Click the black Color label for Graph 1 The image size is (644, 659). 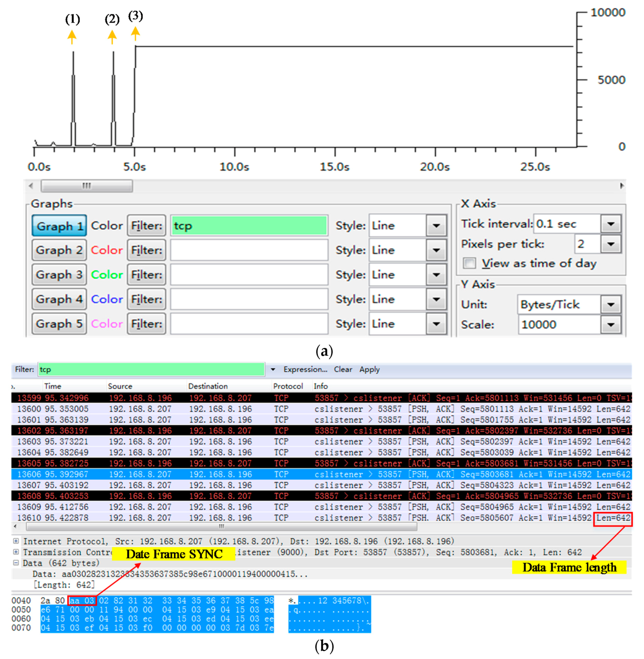click(107, 226)
